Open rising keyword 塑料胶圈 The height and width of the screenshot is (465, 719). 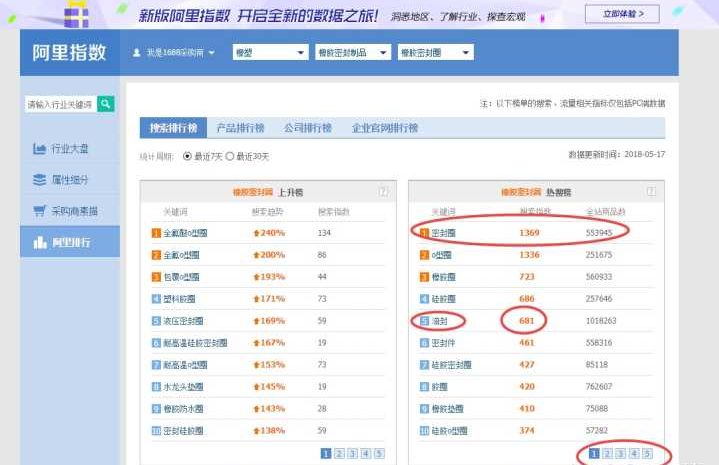pyautogui.click(x=179, y=299)
